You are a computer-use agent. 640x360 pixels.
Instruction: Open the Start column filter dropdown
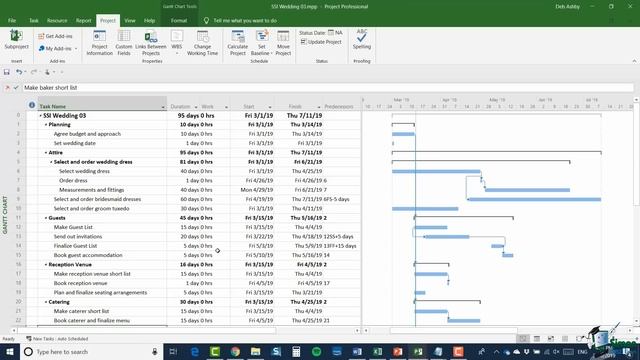point(270,107)
